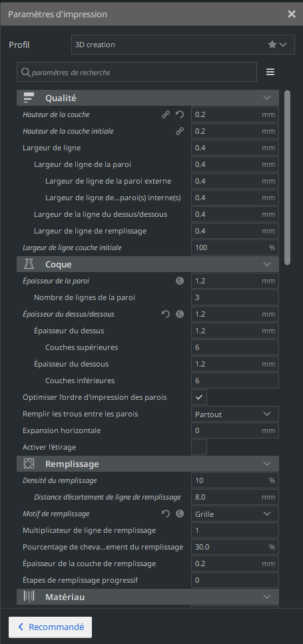Image resolution: width=303 pixels, height=644 pixels.
Task: Click the link icon beside Hauteur de la couche initiale
Action: (x=180, y=132)
